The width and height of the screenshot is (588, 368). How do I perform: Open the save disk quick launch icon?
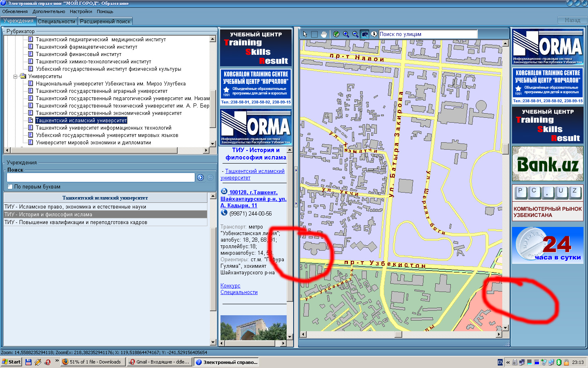[28, 362]
